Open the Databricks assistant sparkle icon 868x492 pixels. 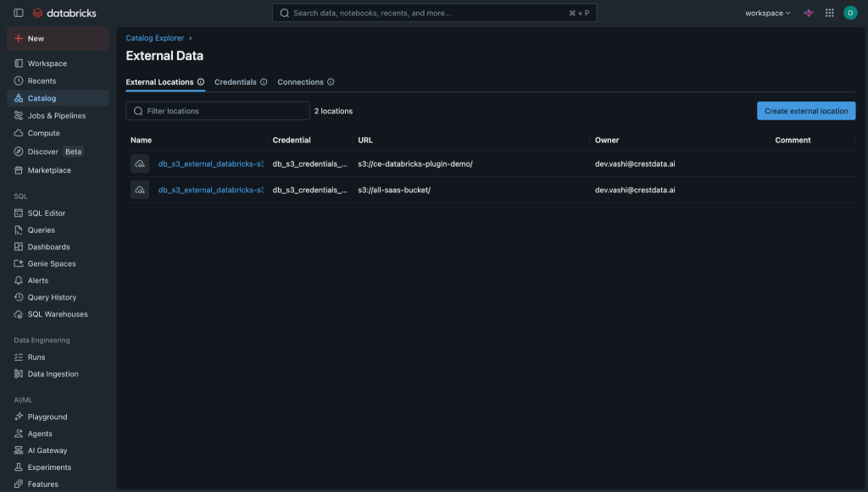[809, 13]
